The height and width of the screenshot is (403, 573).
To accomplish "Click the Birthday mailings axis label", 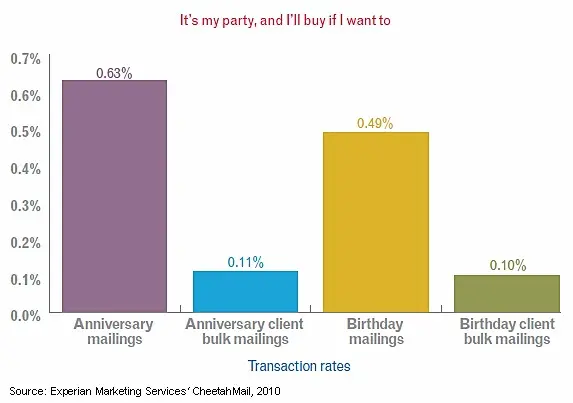I will click(x=376, y=332).
